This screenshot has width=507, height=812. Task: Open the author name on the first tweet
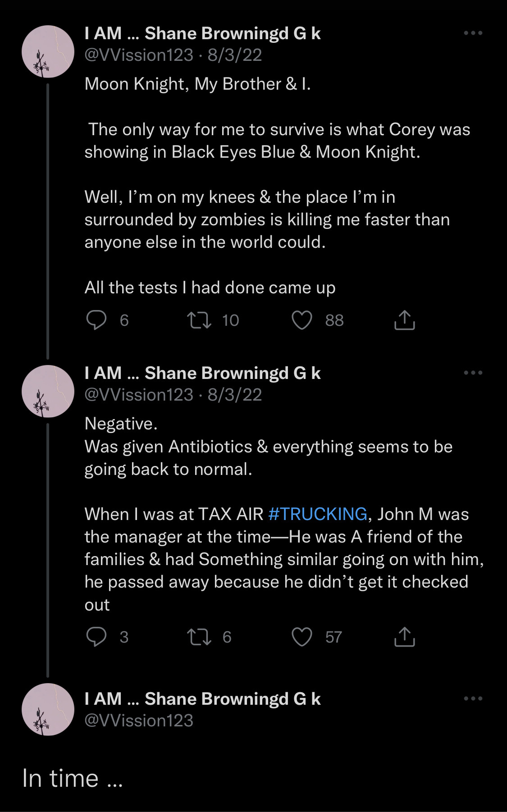tap(202, 34)
